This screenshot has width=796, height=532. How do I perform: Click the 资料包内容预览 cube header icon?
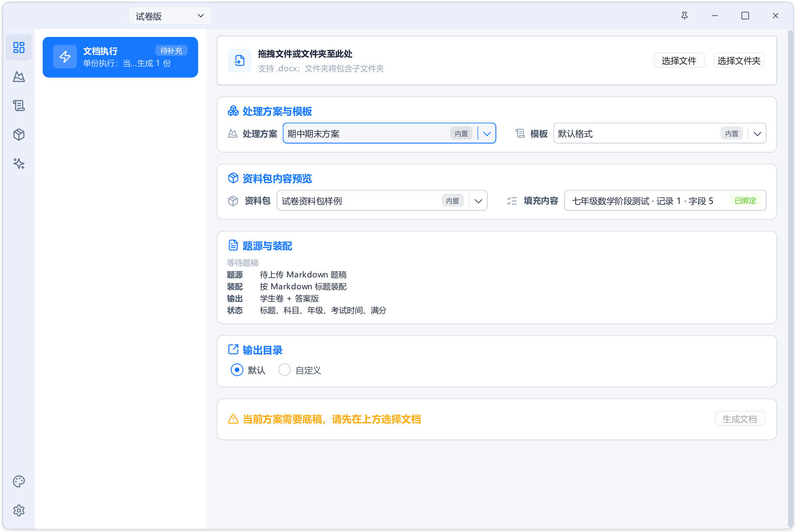pos(233,178)
